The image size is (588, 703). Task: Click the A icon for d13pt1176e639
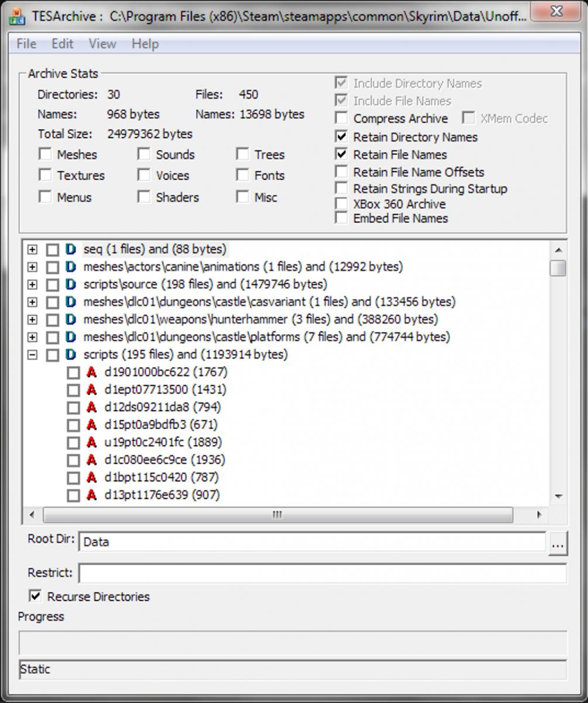coord(91,496)
